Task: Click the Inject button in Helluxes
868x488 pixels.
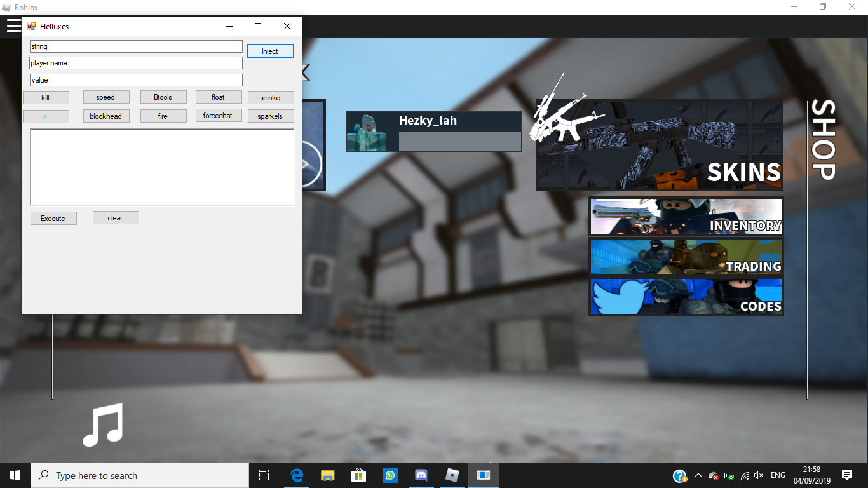Action: (x=270, y=51)
